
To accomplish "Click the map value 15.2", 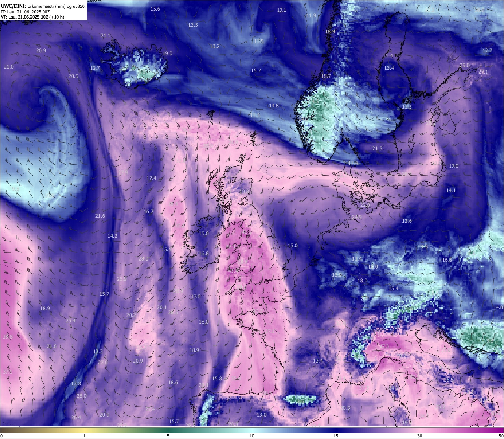I will point(256,70).
